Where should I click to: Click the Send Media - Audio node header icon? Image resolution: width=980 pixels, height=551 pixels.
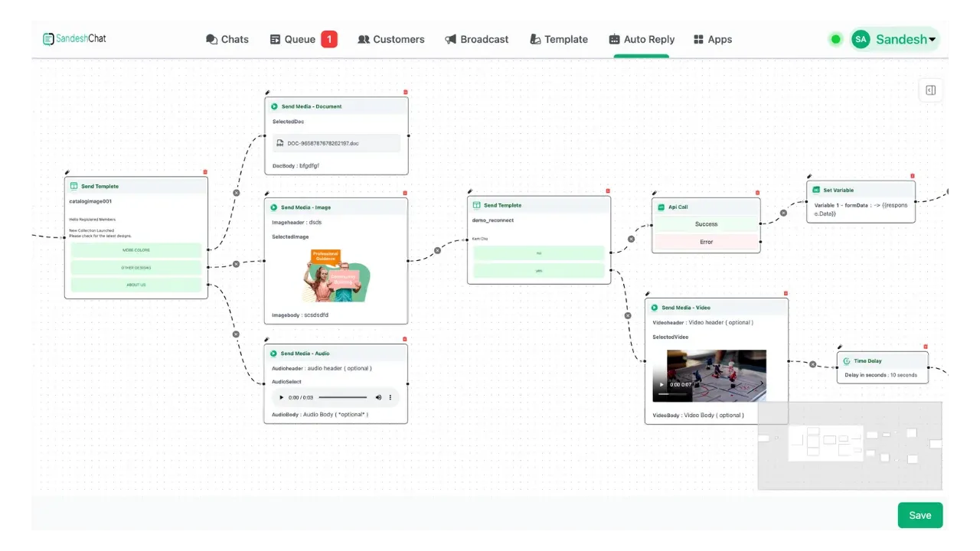[273, 353]
